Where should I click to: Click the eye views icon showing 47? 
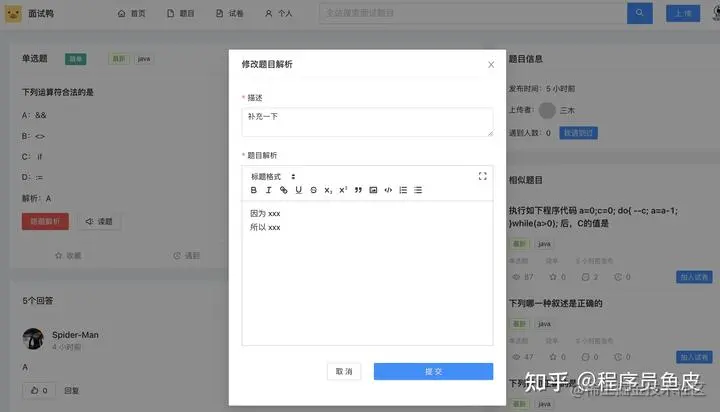516,357
